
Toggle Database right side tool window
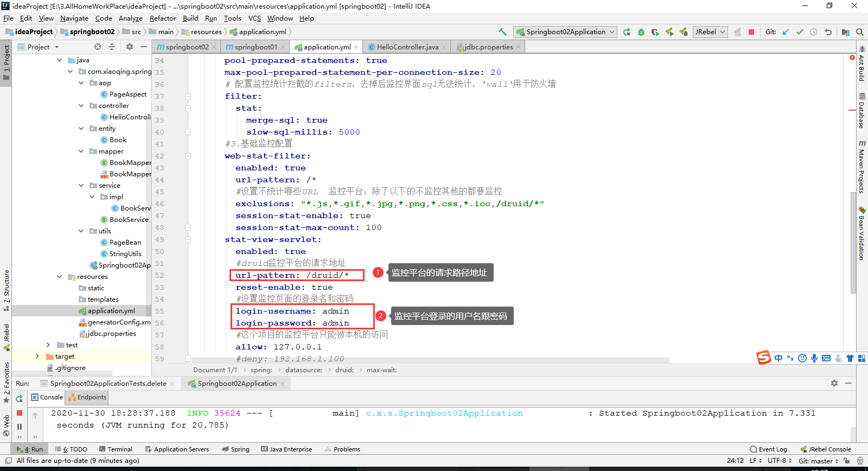point(861,110)
